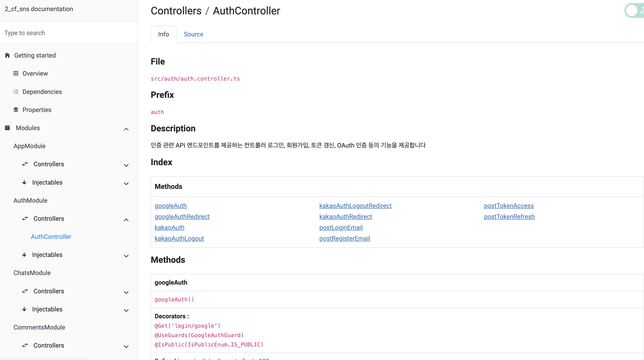Expand AppModule Injectables chevron
Image resolution: width=644 pixels, height=360 pixels.
pos(126,184)
